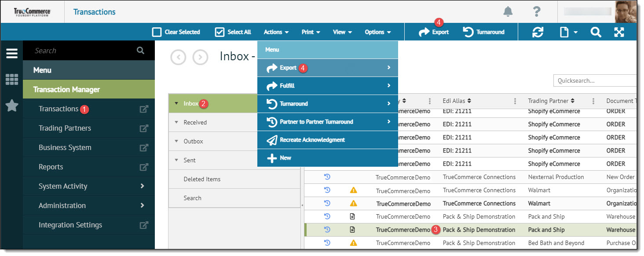Choose Partner to Partner Turnaround menu item
Screen dimensions: 644x256
(x=328, y=122)
